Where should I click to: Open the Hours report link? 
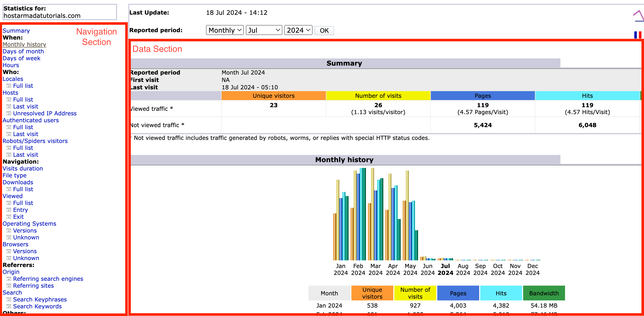11,65
